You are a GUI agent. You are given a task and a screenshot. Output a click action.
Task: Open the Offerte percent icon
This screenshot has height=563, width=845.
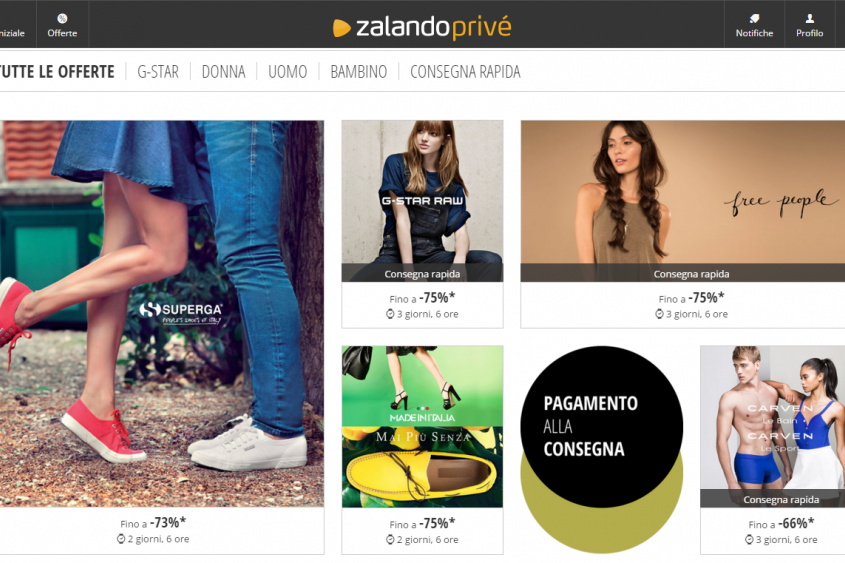click(x=62, y=18)
